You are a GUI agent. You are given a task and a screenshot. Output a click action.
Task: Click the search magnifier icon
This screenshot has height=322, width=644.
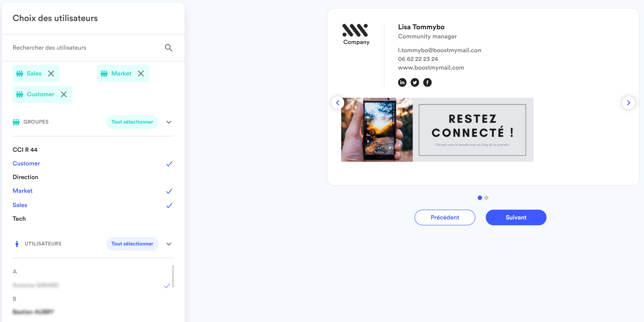click(x=169, y=48)
